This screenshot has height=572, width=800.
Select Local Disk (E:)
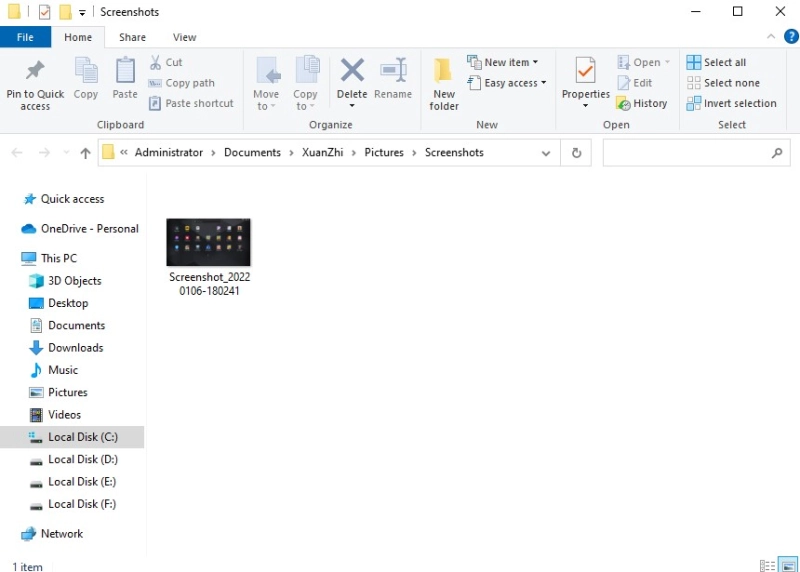(x=72, y=482)
